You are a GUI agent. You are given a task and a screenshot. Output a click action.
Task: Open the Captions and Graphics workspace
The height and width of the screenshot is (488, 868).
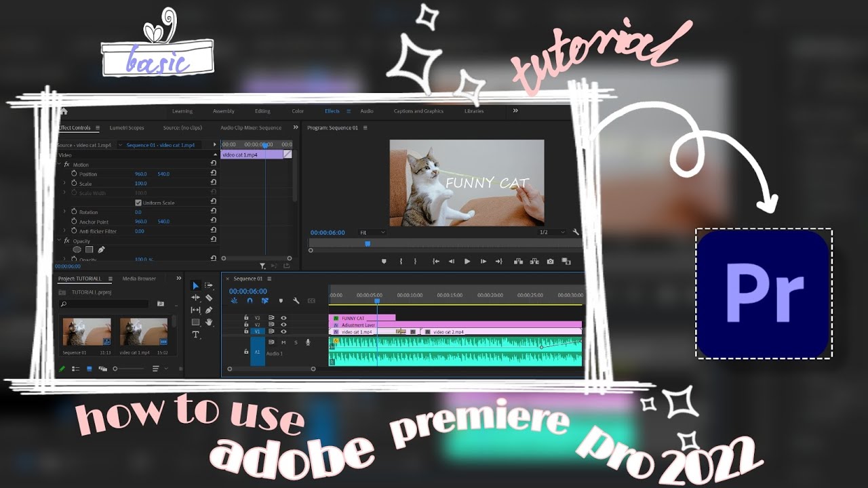coord(418,111)
